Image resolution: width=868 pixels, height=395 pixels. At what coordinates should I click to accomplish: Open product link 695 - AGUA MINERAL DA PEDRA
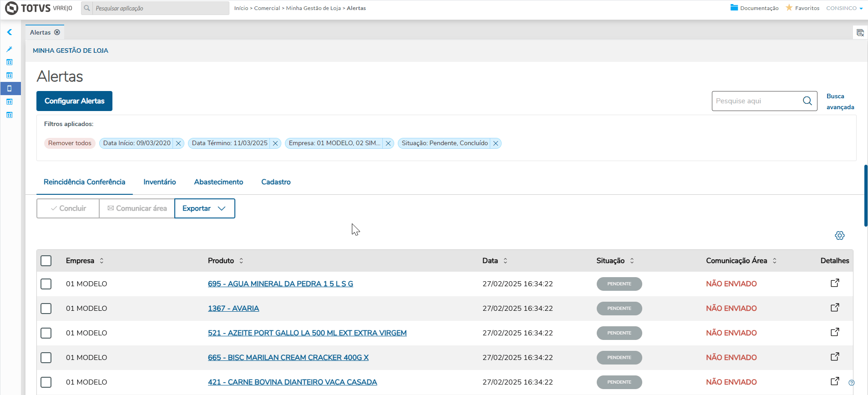click(x=280, y=284)
